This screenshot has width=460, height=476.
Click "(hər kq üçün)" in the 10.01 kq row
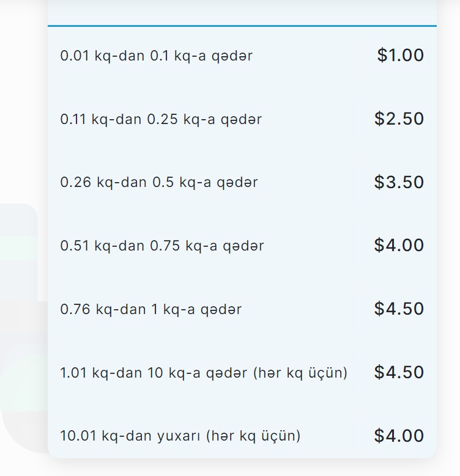pos(253,436)
